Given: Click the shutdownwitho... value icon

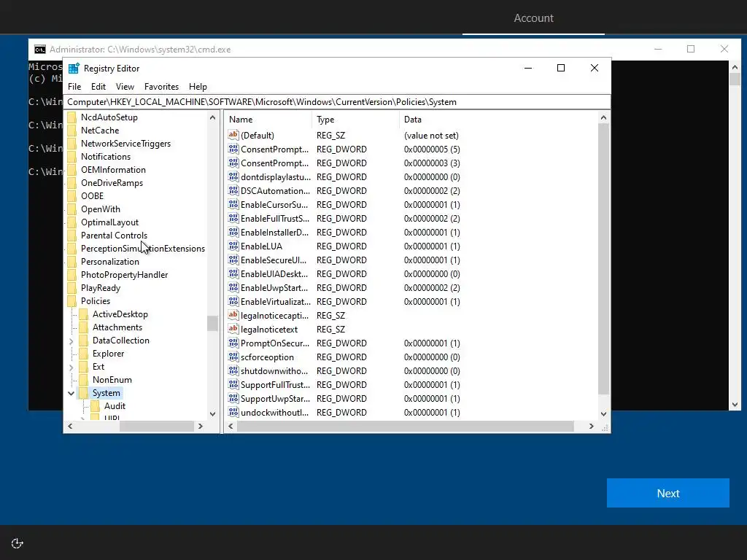Looking at the screenshot, I should tap(233, 370).
